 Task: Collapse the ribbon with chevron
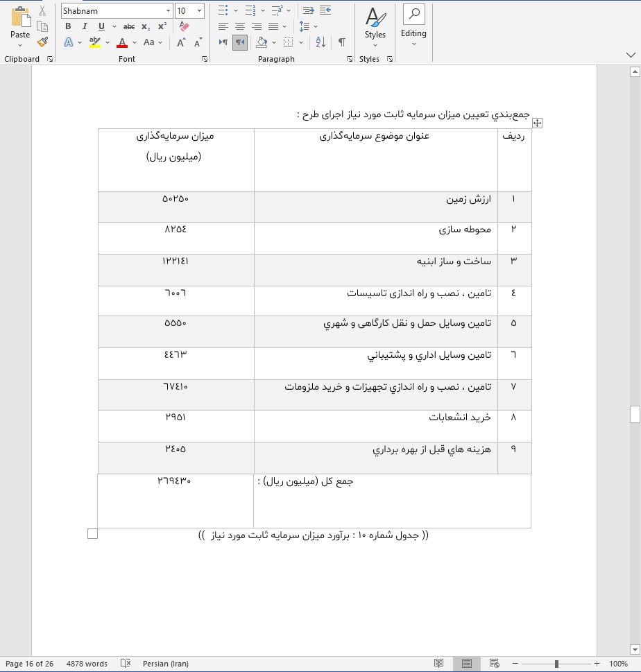tap(631, 55)
